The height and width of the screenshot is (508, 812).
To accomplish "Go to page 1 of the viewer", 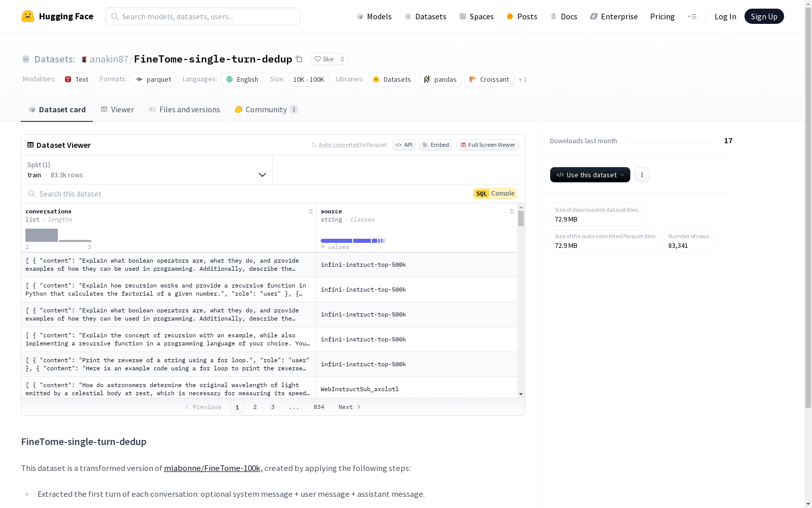I will (237, 407).
